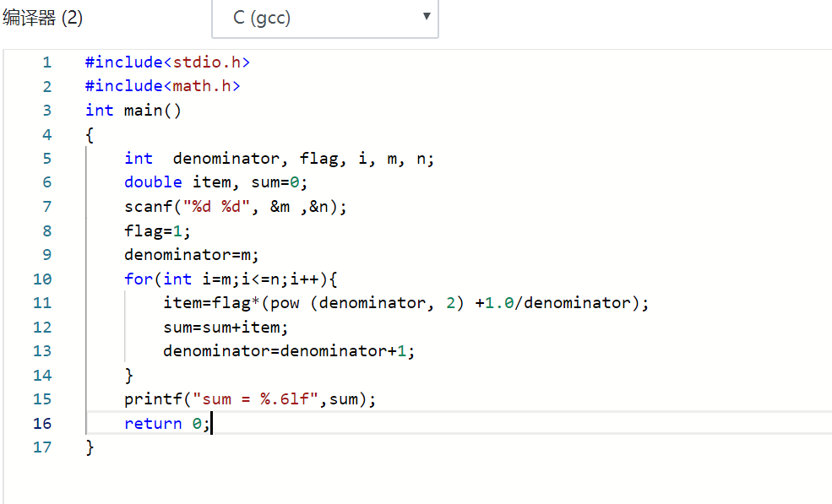
Task: Click the denominator=denominator+1; line
Action: pyautogui.click(x=289, y=351)
